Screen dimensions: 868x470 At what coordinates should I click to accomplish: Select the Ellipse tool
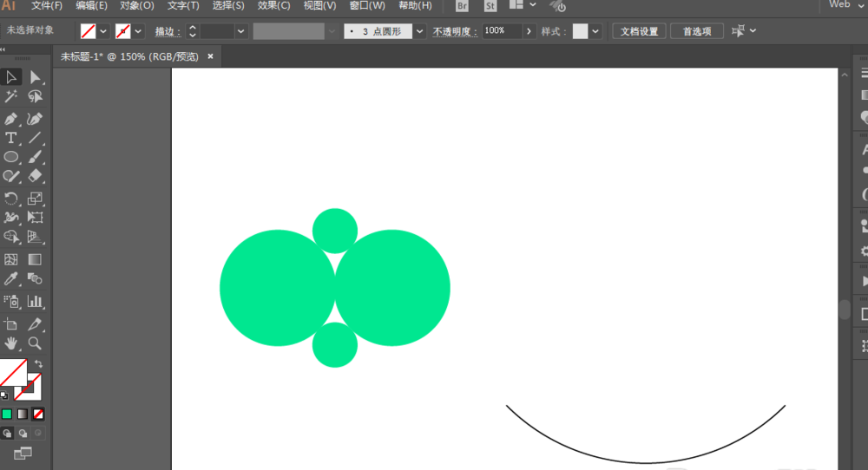11,158
